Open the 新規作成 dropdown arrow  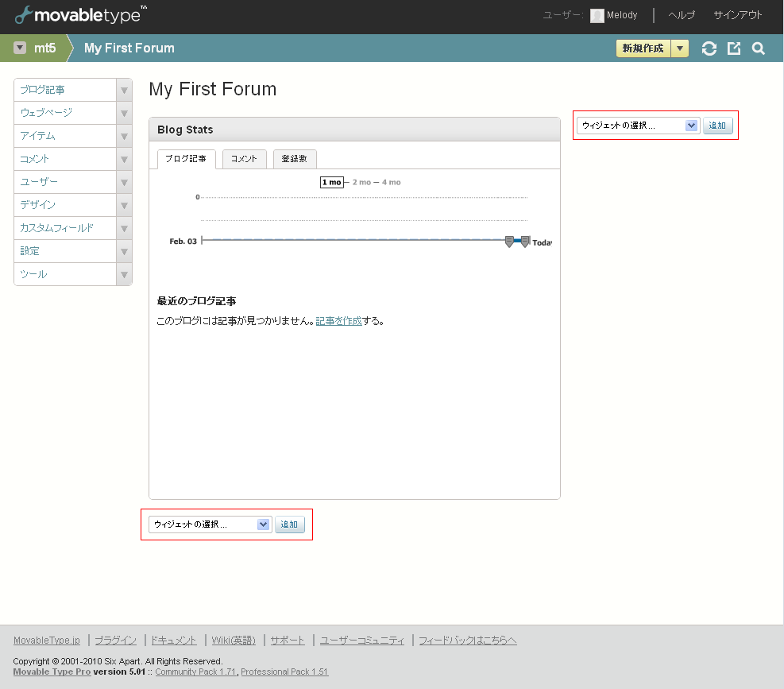coord(679,48)
